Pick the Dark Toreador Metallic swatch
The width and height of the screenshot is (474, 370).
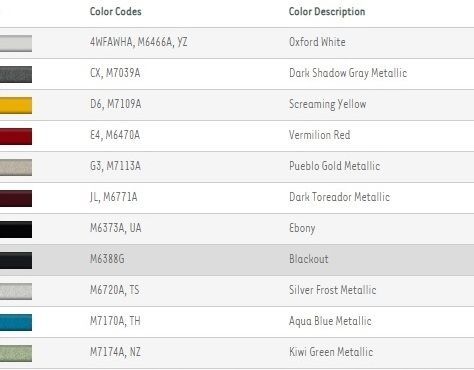[x=16, y=198]
